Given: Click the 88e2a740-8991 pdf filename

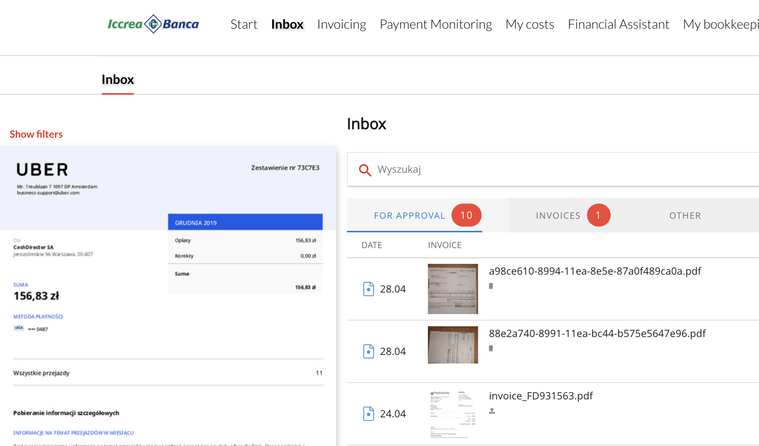Looking at the screenshot, I should [x=597, y=333].
